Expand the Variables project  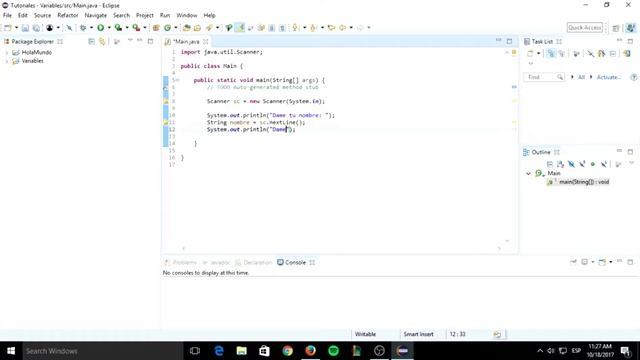tap(7, 61)
